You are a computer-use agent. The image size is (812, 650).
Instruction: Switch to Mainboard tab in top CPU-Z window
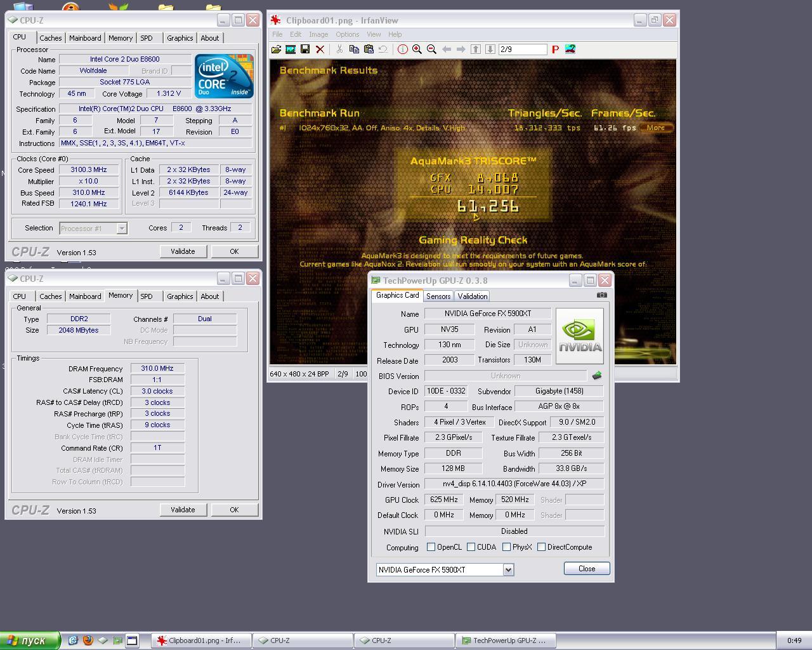[85, 38]
